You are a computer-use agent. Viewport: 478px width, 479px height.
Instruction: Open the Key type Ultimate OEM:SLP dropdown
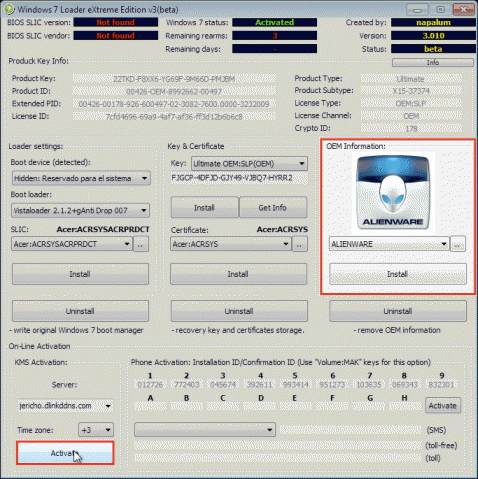click(x=249, y=164)
